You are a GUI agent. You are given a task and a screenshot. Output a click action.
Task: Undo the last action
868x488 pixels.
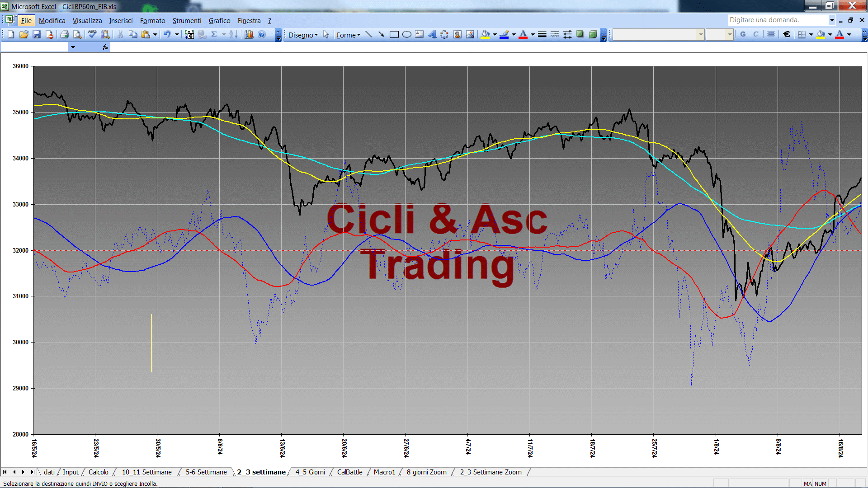(167, 34)
